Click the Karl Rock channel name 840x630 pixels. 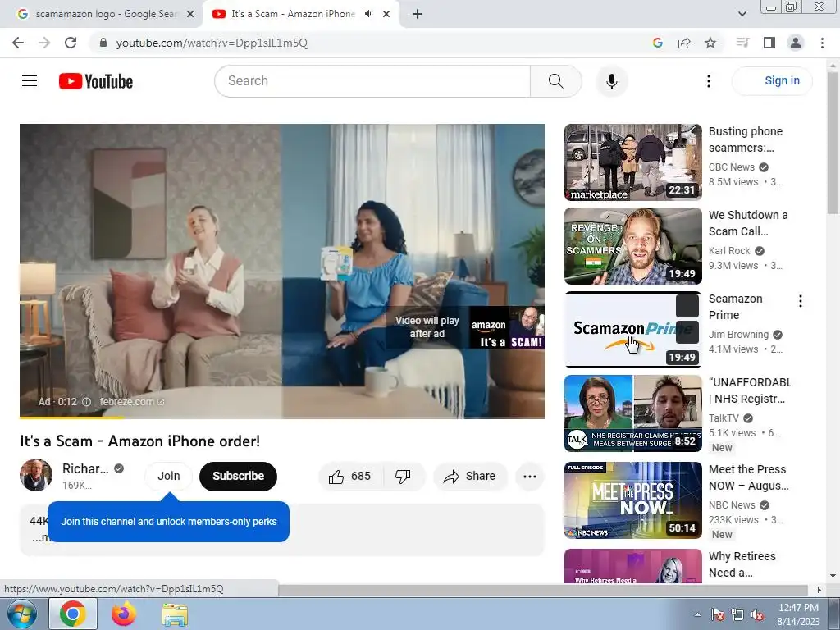pos(729,251)
